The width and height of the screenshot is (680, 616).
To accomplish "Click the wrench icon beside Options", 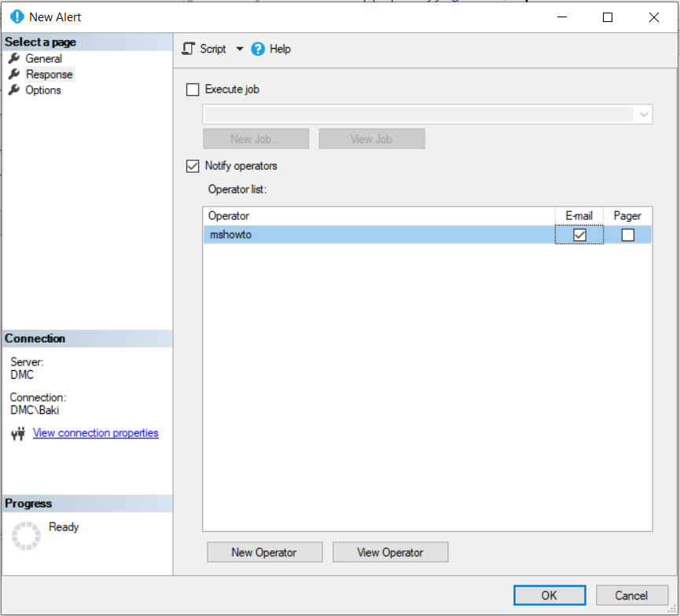I will 13,90.
